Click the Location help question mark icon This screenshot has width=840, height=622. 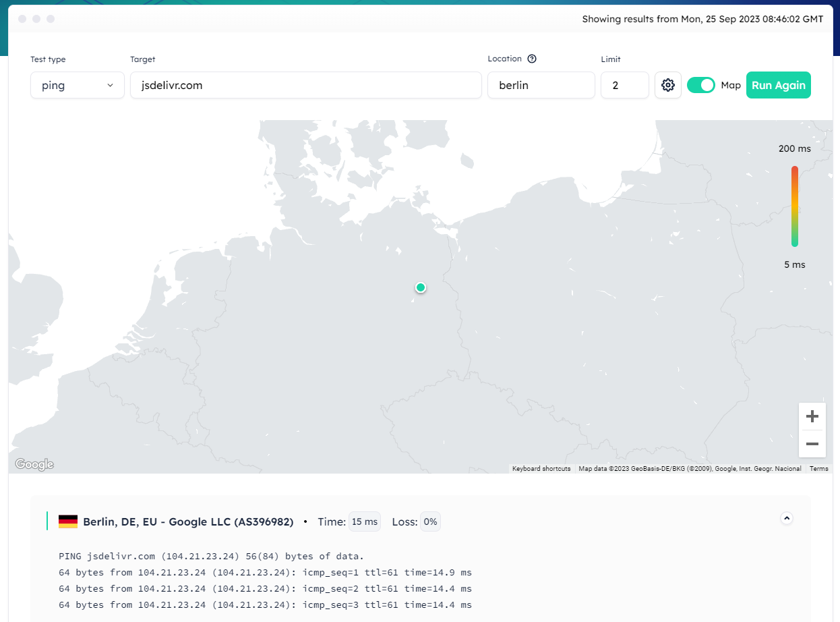pos(532,59)
